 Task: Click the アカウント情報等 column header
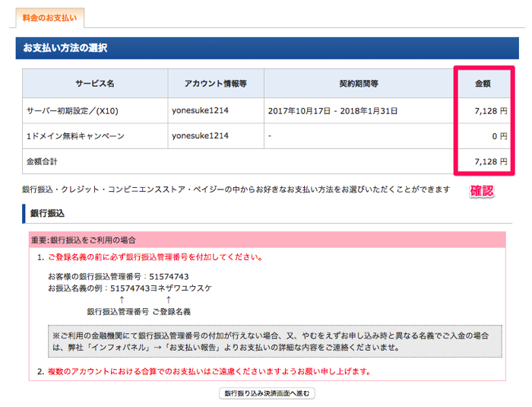[216, 84]
